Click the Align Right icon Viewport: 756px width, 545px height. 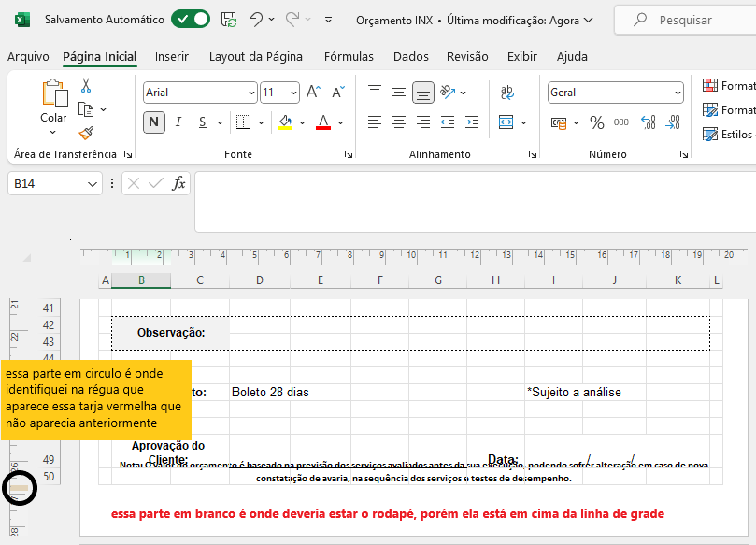pos(423,122)
